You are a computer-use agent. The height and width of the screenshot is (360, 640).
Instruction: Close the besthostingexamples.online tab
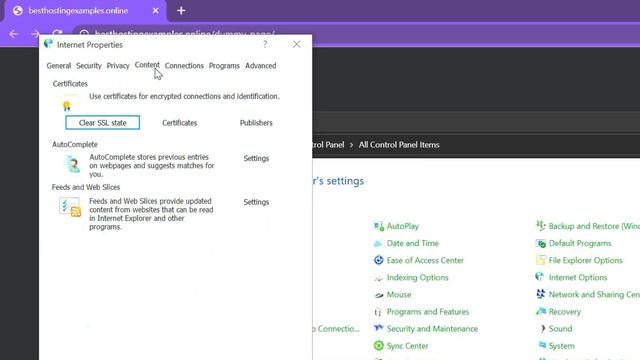click(156, 11)
